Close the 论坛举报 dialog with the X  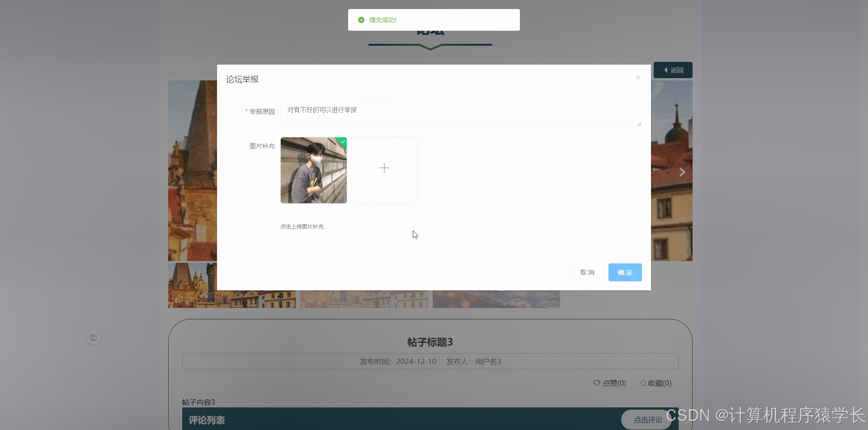[638, 77]
